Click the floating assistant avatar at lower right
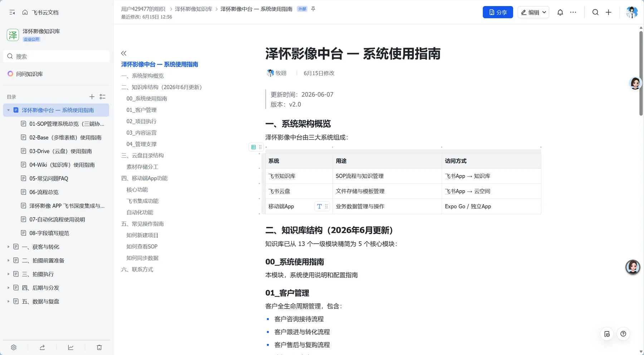This screenshot has height=355, width=644. click(633, 267)
